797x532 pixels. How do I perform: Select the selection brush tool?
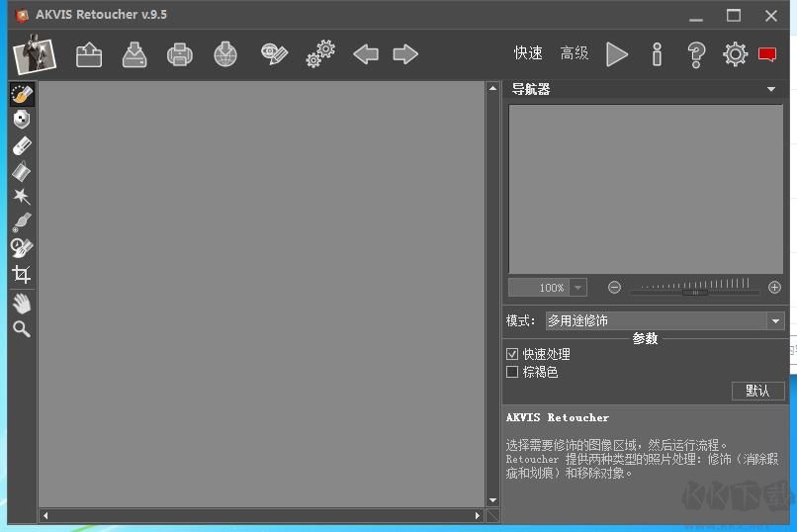[22, 94]
